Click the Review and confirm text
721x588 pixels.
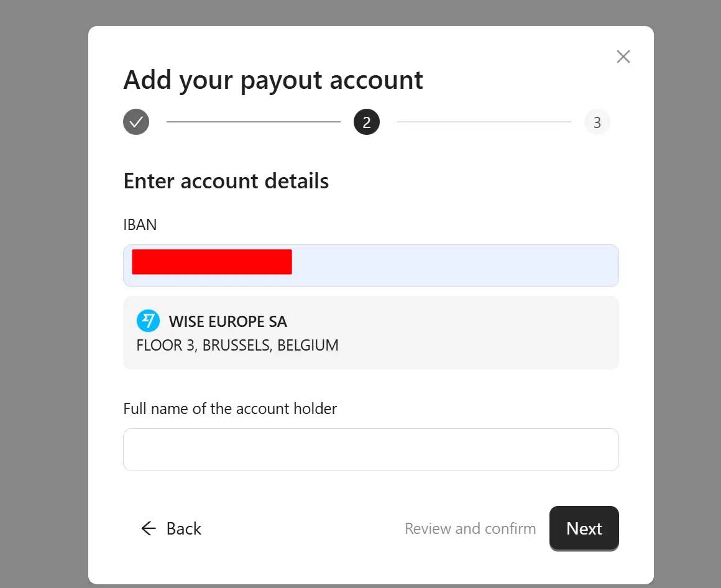click(x=470, y=528)
